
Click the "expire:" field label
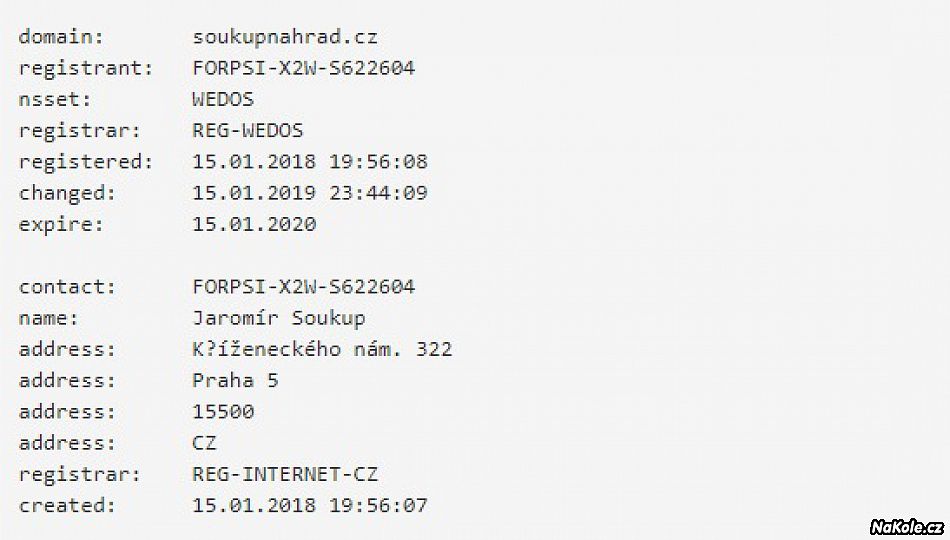[x=61, y=225]
